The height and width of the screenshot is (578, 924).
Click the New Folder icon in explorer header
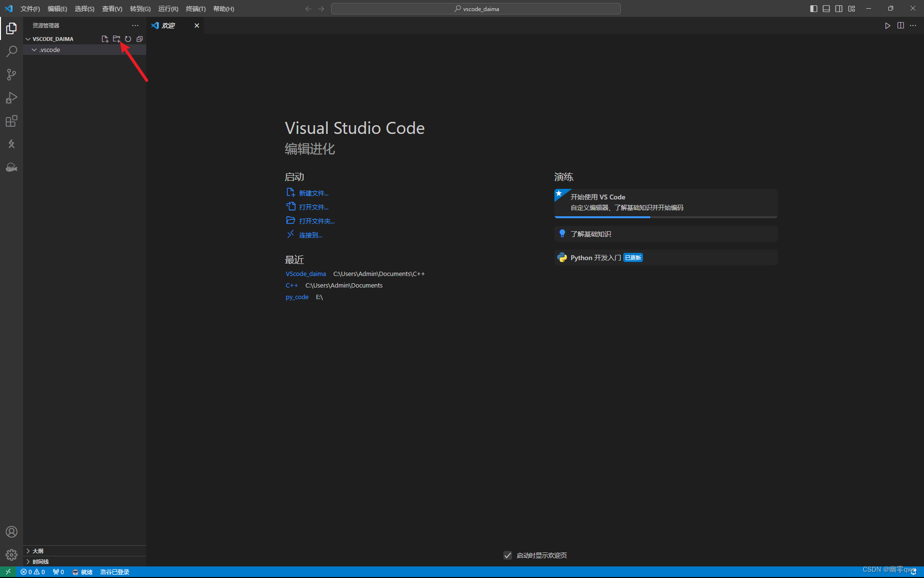[116, 39]
